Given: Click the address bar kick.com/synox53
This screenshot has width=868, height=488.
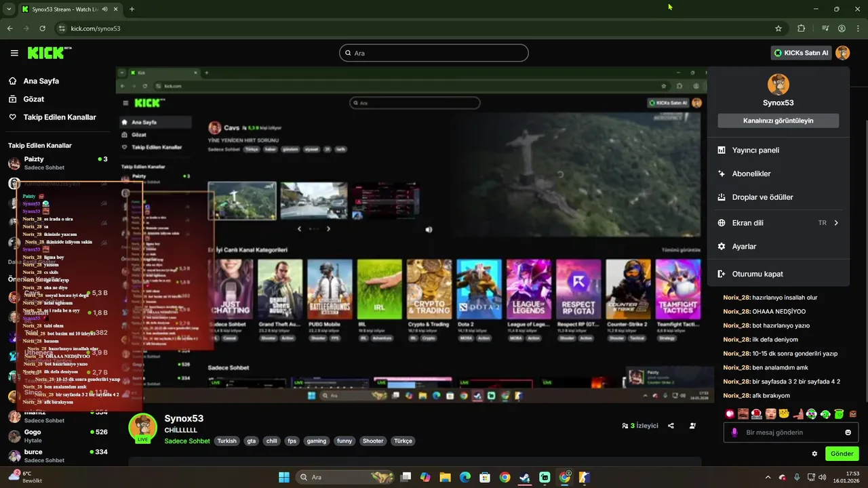Looking at the screenshot, I should click(x=96, y=28).
